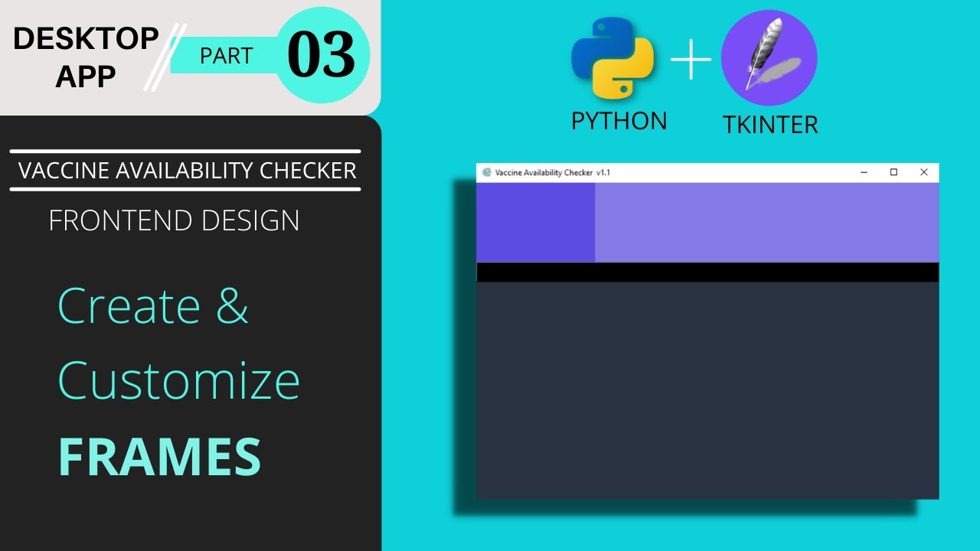Click the 'Customize' text
The image size is (980, 551).
coord(178,380)
